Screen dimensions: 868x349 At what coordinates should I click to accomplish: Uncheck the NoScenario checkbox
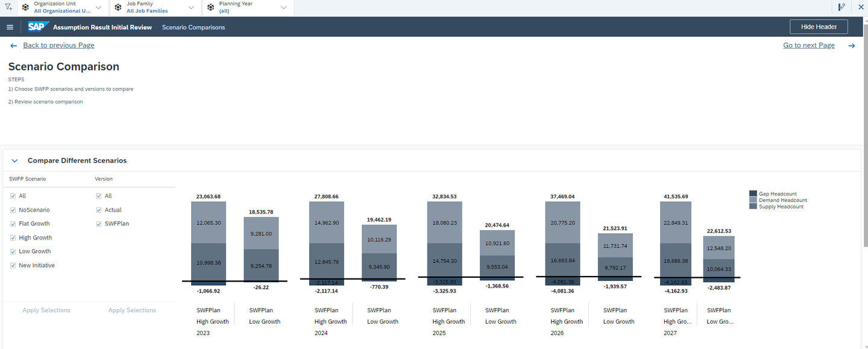(x=13, y=210)
